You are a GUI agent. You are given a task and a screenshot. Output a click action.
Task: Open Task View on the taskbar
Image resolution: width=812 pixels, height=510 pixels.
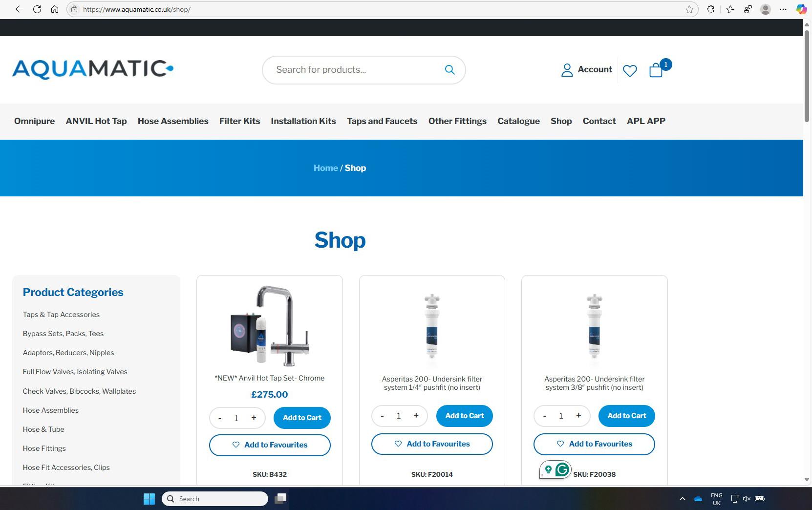click(x=280, y=499)
